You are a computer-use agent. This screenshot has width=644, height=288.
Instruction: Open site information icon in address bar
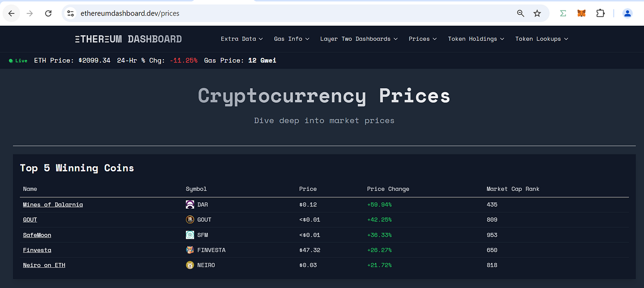click(x=70, y=13)
